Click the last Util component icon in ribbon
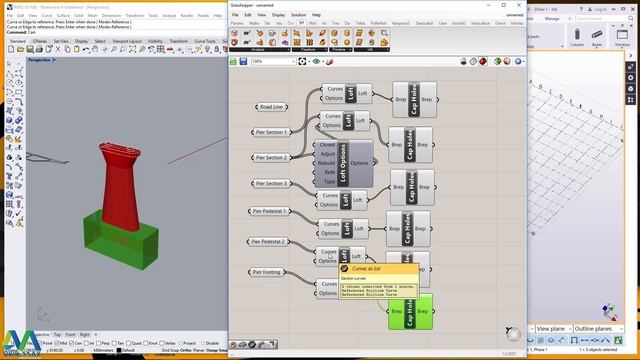640x360 pixels. [384, 42]
